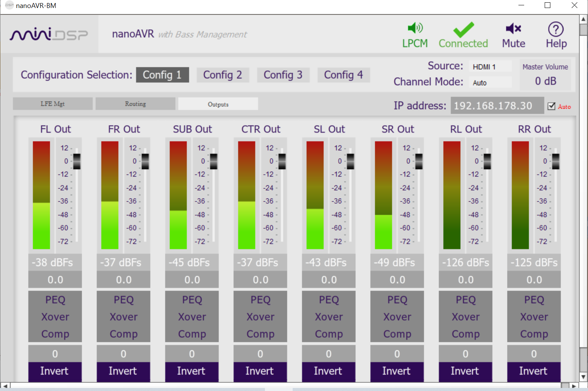This screenshot has height=391, width=588.
Task: Click the FR Out delay value 0
Action: coord(124,354)
